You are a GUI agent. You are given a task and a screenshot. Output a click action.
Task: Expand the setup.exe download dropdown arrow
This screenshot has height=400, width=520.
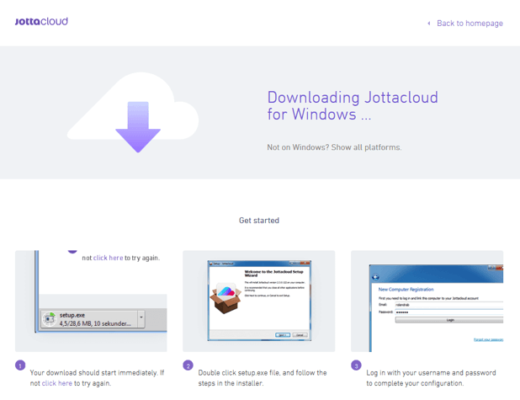pos(141,317)
